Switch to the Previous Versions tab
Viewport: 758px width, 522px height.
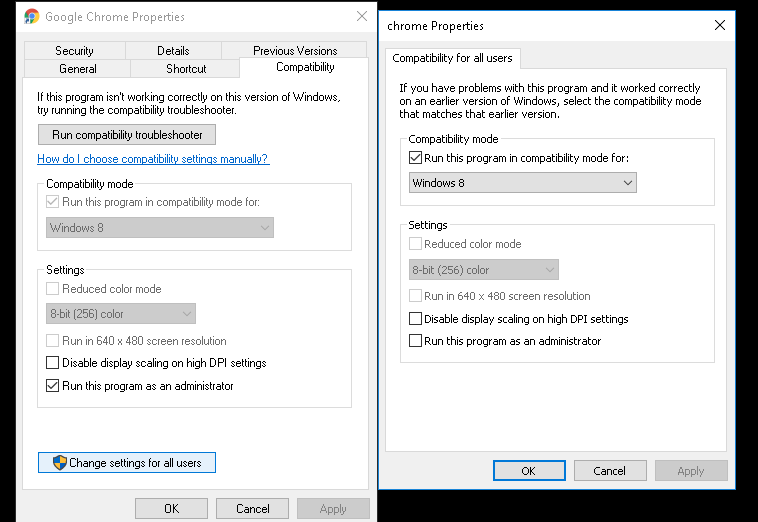tap(295, 51)
